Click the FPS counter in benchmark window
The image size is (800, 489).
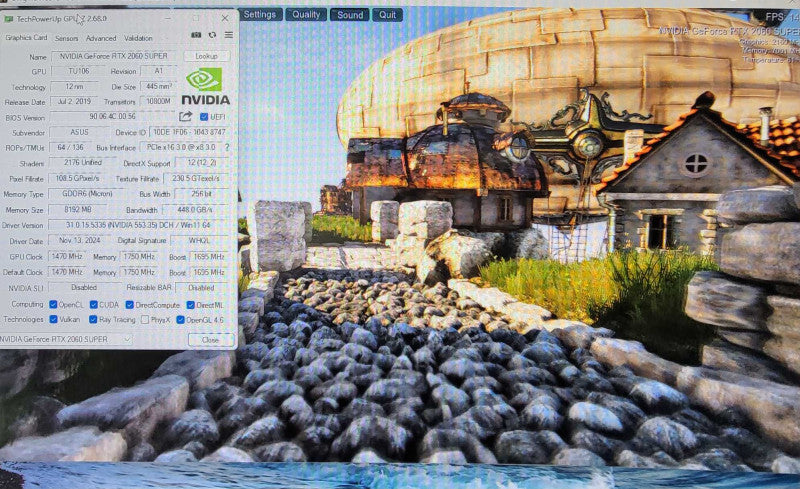tap(782, 17)
